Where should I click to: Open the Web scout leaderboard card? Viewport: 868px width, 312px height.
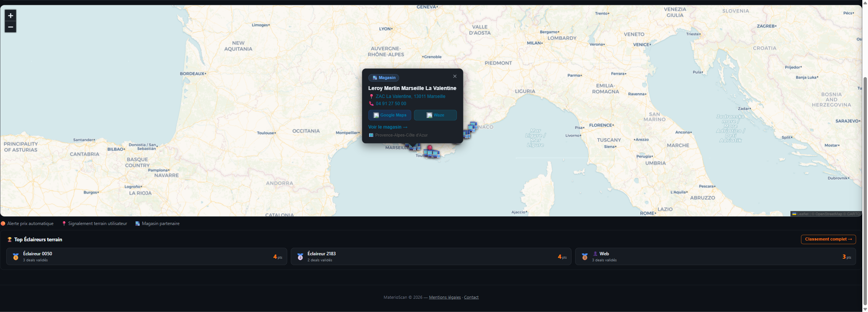(x=715, y=256)
